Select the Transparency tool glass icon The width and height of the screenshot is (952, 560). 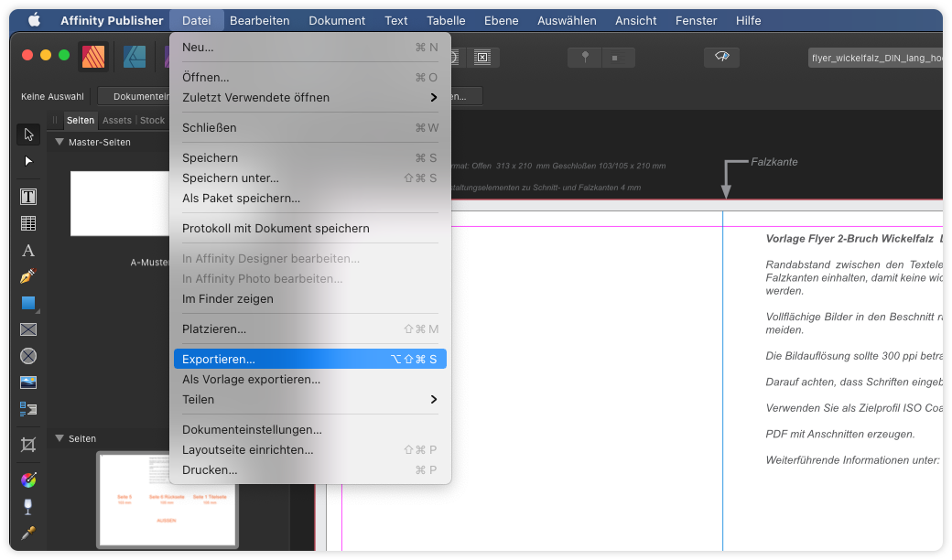[28, 506]
